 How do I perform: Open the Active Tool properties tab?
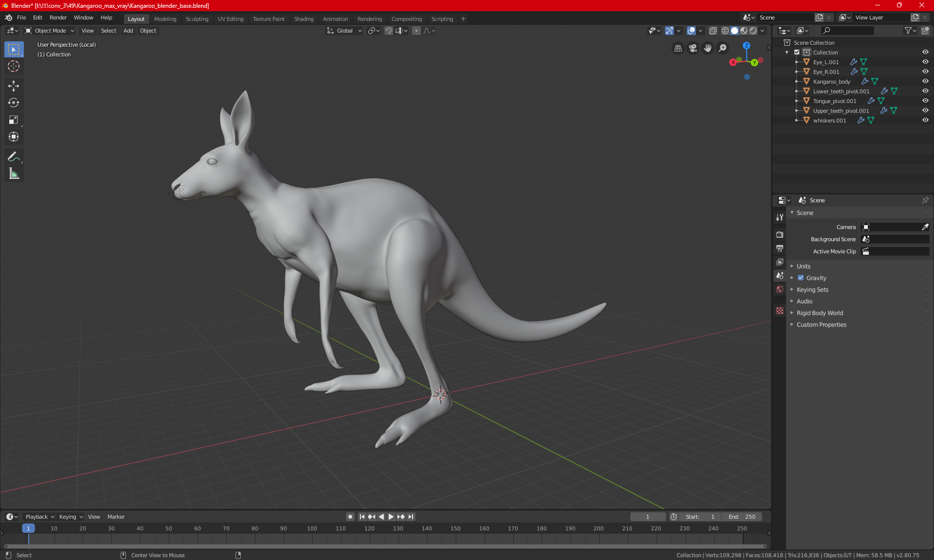[780, 217]
